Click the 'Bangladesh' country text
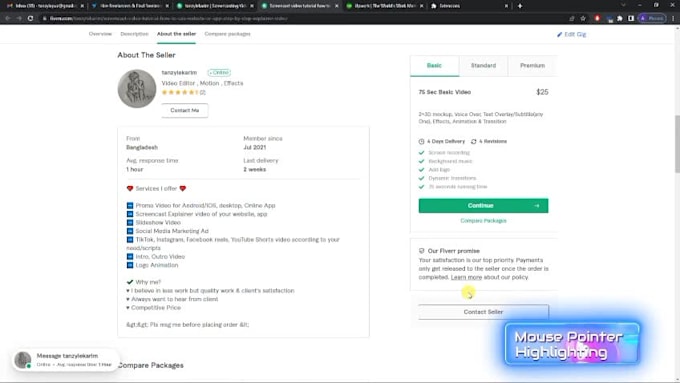The height and width of the screenshot is (383, 680). 142,147
